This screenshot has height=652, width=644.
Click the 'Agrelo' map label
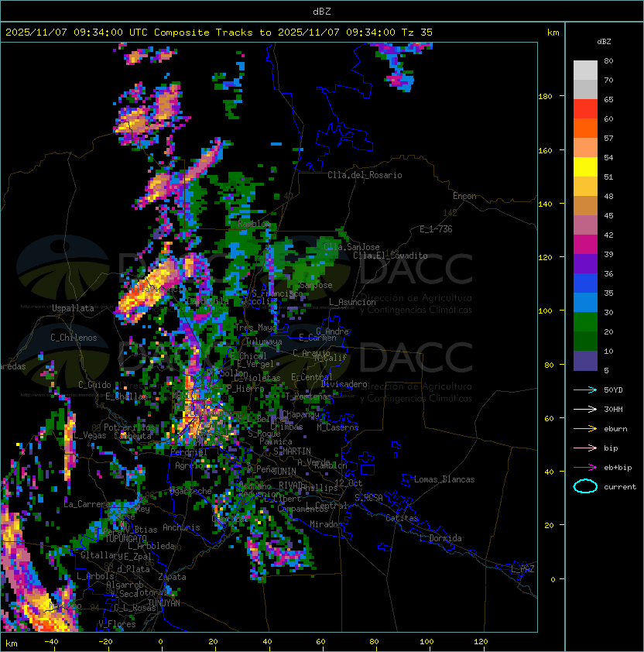(x=189, y=465)
